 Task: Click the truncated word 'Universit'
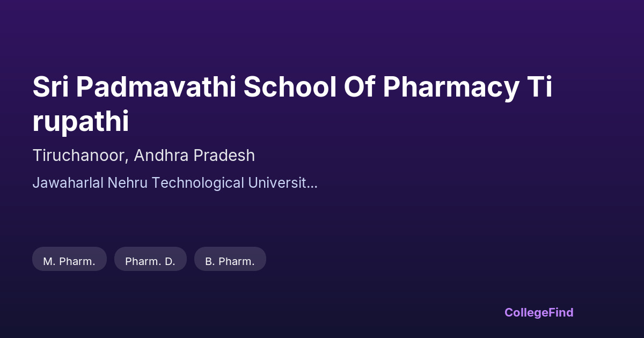(276, 183)
